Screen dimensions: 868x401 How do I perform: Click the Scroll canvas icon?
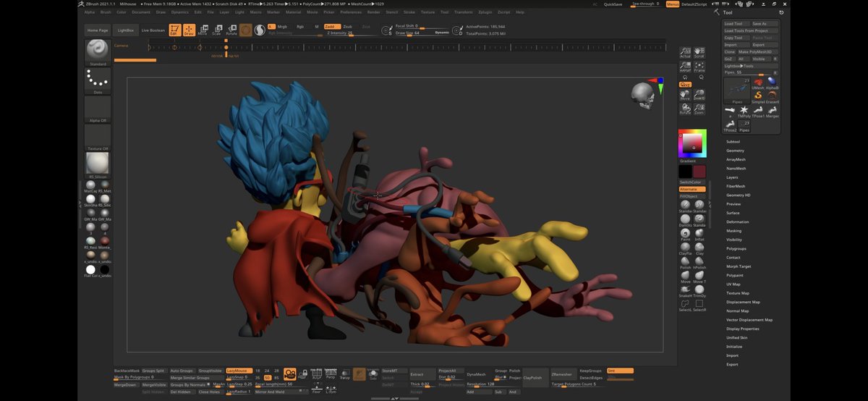coord(699,53)
